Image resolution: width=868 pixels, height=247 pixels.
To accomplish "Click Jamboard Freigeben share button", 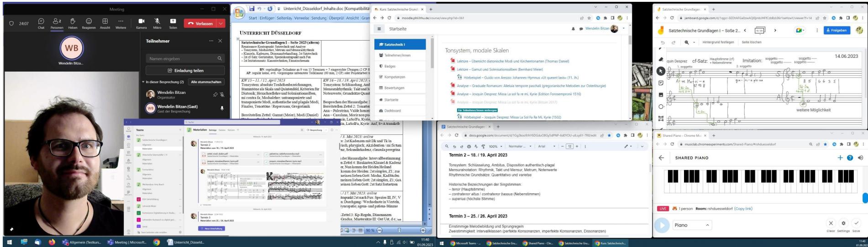I will [x=837, y=31].
